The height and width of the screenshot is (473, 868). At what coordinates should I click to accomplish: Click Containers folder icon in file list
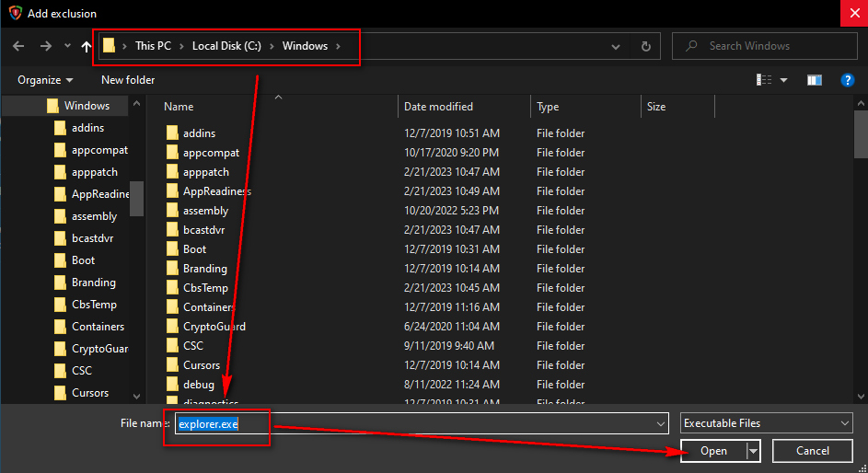tap(173, 307)
